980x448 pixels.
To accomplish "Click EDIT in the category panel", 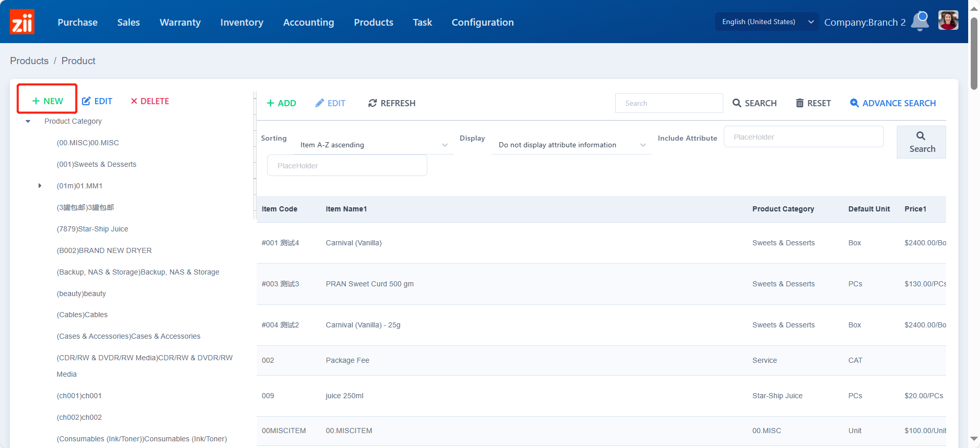I will (97, 101).
